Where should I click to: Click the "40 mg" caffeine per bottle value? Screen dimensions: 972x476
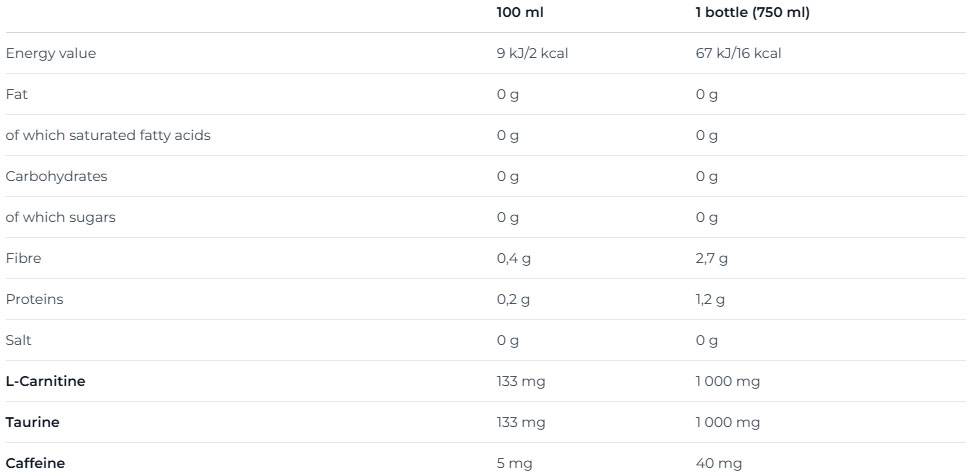pyautogui.click(x=716, y=464)
